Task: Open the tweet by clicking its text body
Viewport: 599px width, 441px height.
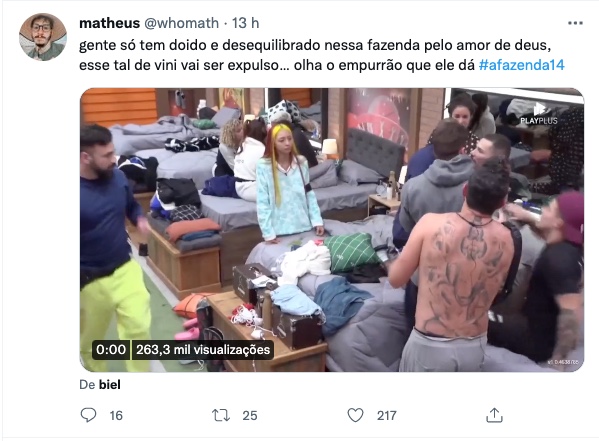Action: pos(322,55)
